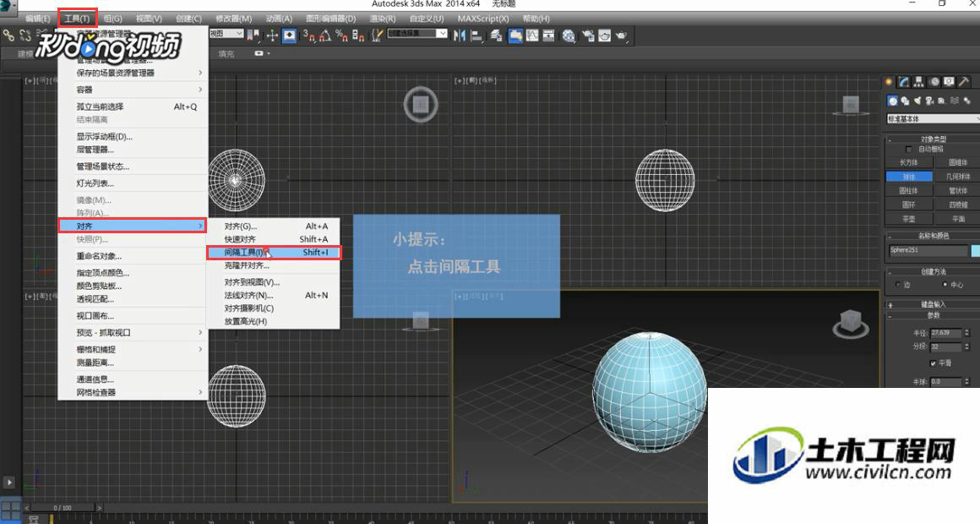
Task: Toggle the graphite ribbon icon
Action: pos(515,35)
